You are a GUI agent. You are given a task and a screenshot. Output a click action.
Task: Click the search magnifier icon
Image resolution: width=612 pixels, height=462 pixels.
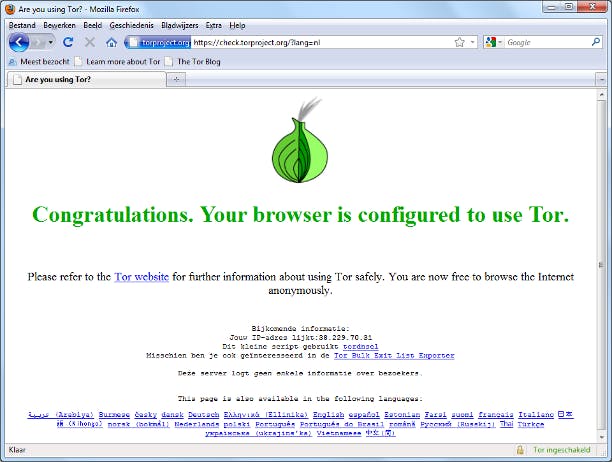tap(596, 42)
